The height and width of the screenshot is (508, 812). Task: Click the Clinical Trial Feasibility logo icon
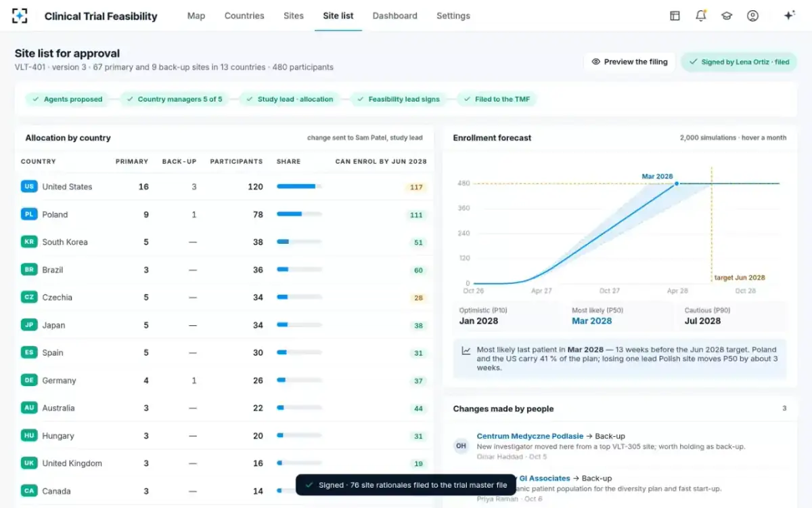coord(20,16)
